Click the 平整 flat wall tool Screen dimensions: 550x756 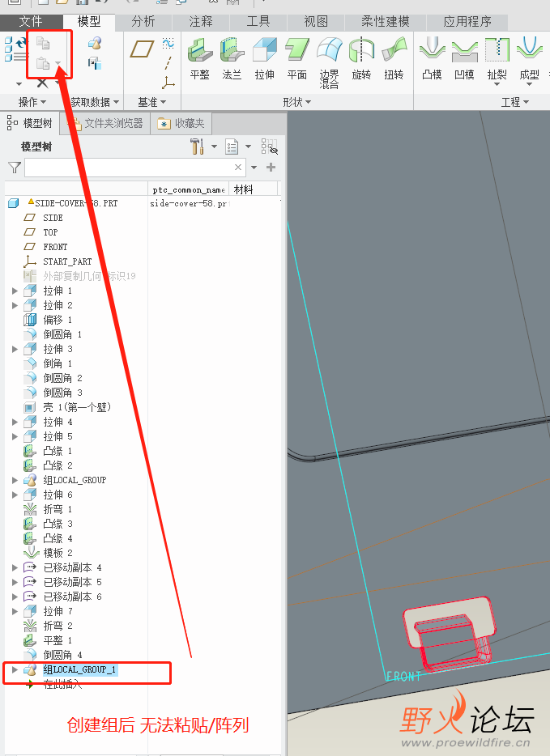pyautogui.click(x=200, y=57)
